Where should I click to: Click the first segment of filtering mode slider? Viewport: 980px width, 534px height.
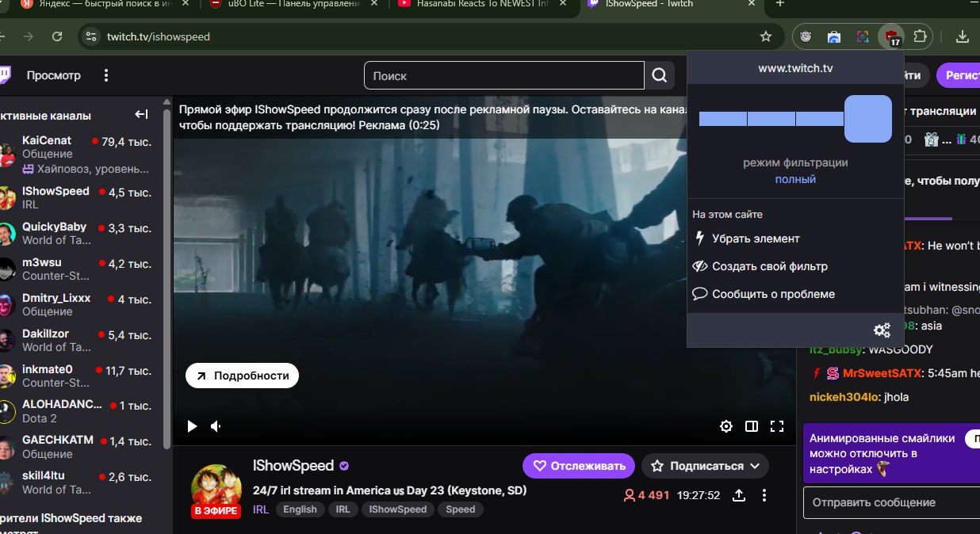[722, 119]
